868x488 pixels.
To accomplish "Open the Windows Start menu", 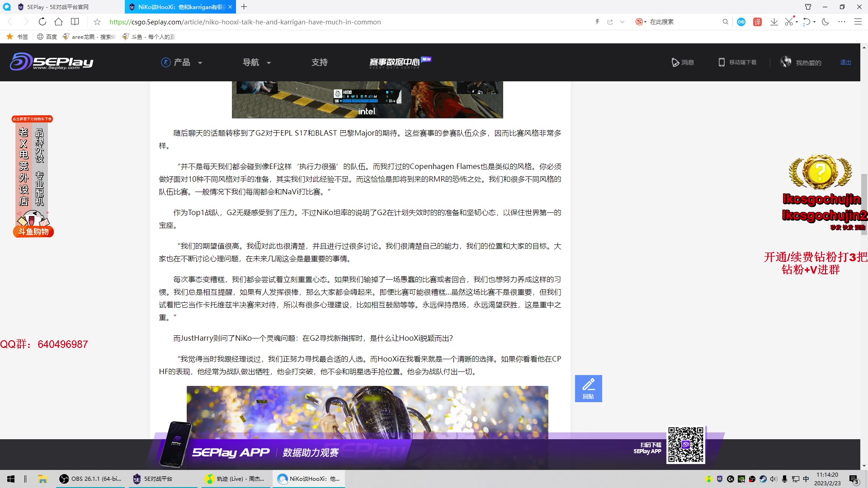I will (x=11, y=479).
